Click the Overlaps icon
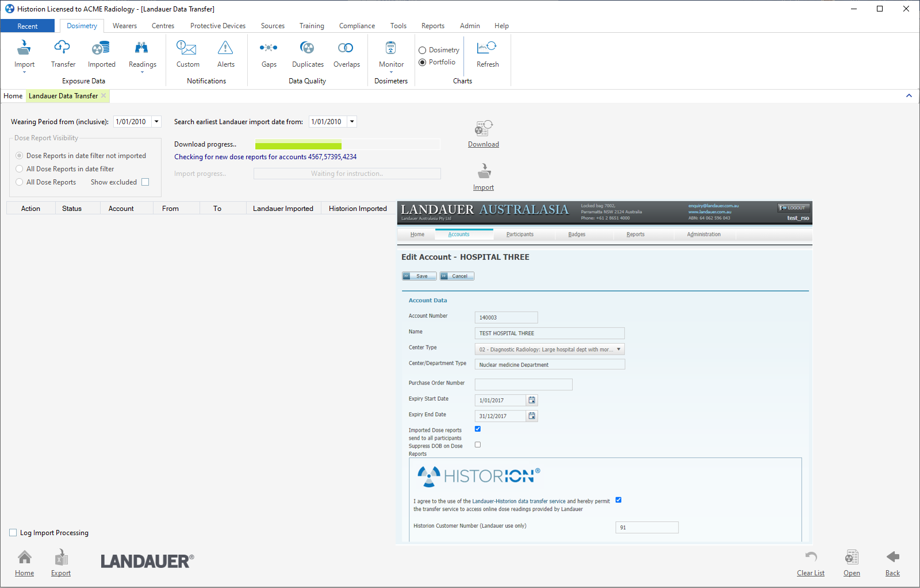Image resolution: width=920 pixels, height=588 pixels. (346, 47)
